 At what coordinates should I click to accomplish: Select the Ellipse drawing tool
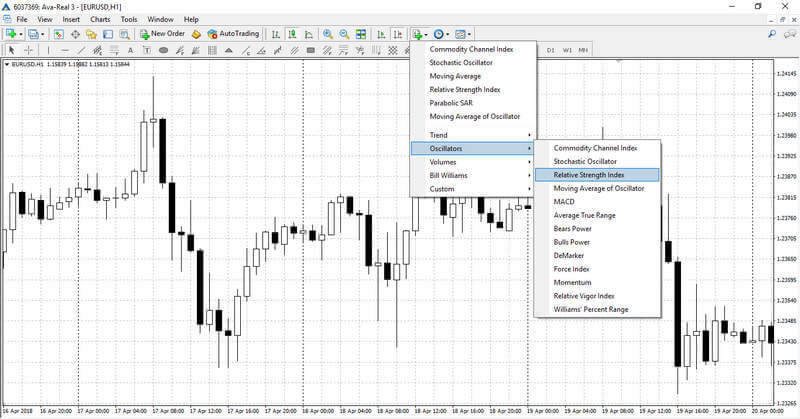pos(163,50)
